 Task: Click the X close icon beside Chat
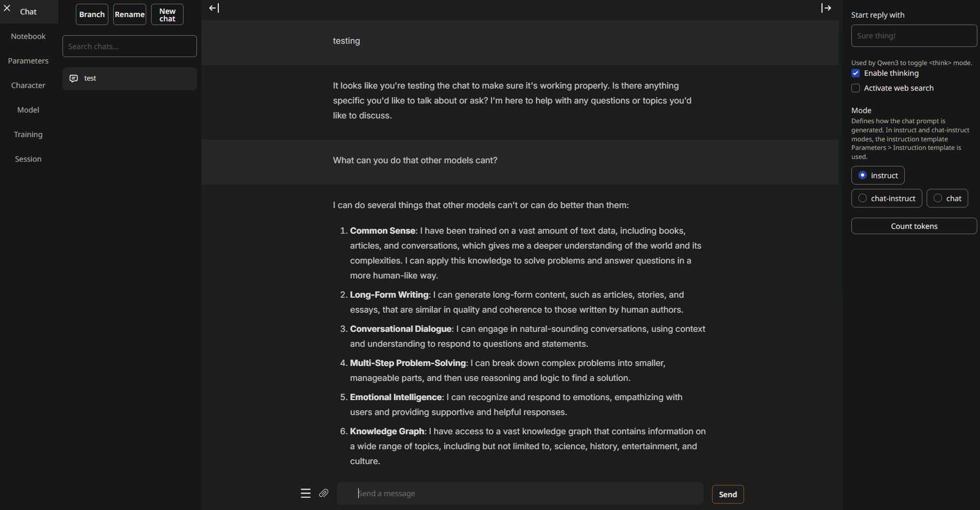tap(7, 9)
